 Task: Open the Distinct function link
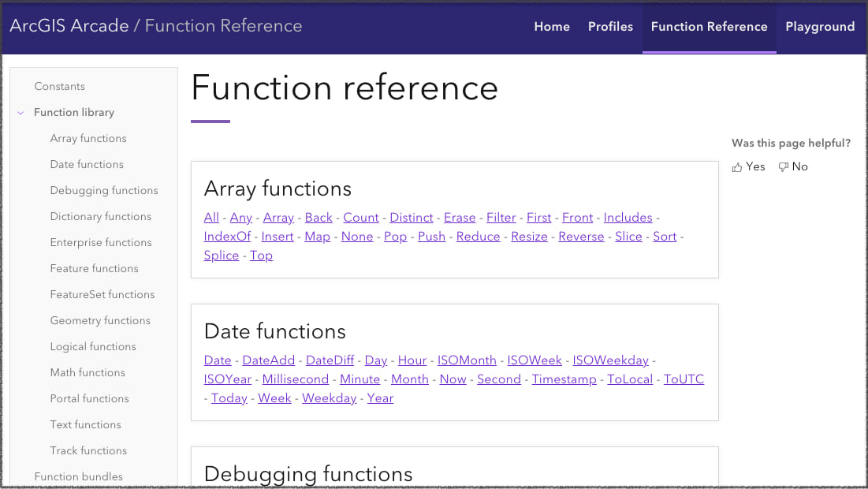coord(412,218)
